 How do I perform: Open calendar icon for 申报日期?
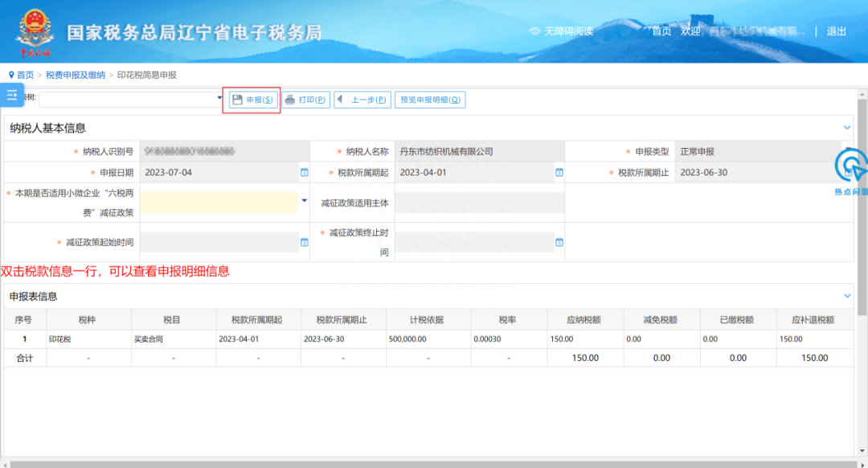(304, 173)
